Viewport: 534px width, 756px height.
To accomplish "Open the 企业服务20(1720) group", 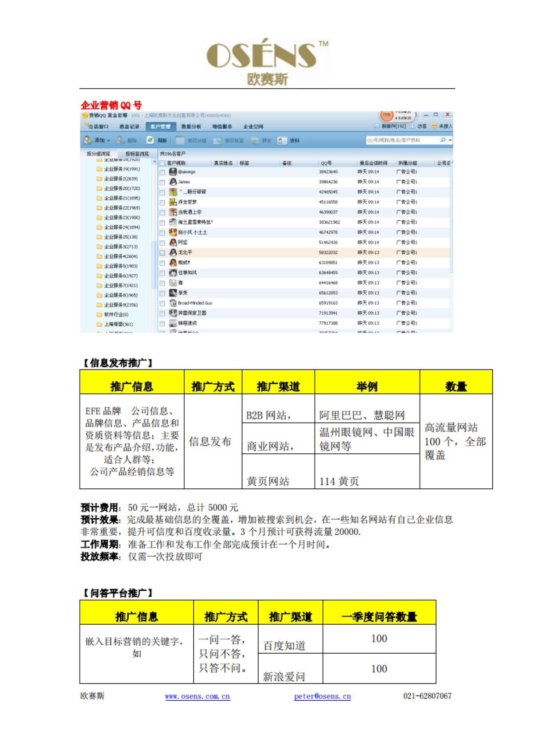I will pyautogui.click(x=122, y=188).
